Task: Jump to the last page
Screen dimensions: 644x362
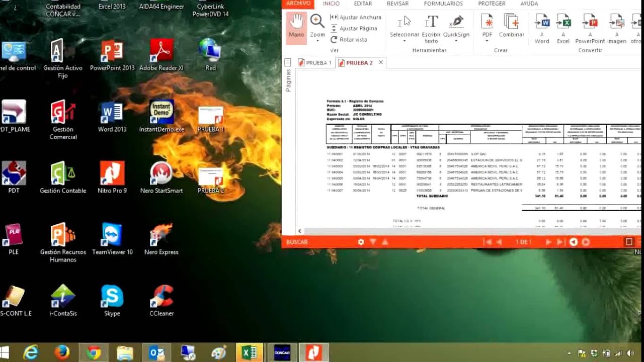Action: [560, 242]
